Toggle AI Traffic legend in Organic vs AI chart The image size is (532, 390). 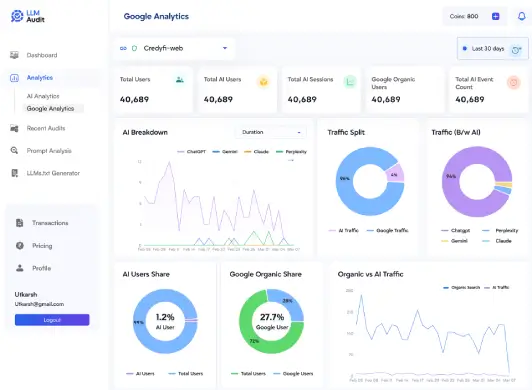pos(497,287)
